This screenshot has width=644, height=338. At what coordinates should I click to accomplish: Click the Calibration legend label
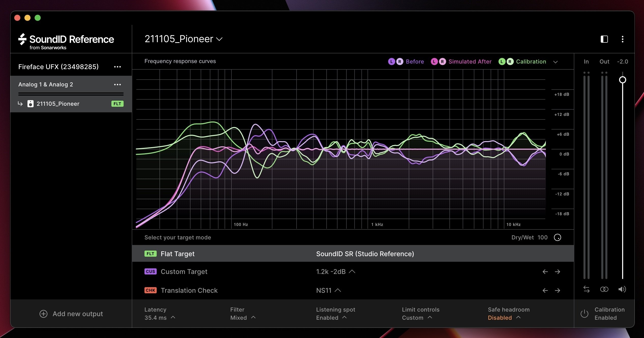[531, 62]
